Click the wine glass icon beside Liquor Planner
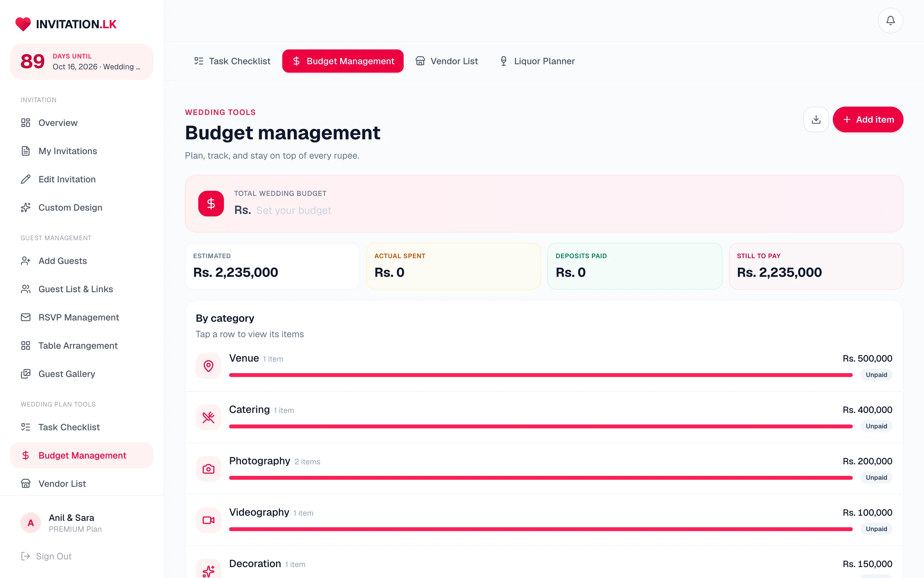Image resolution: width=924 pixels, height=578 pixels. tap(504, 61)
